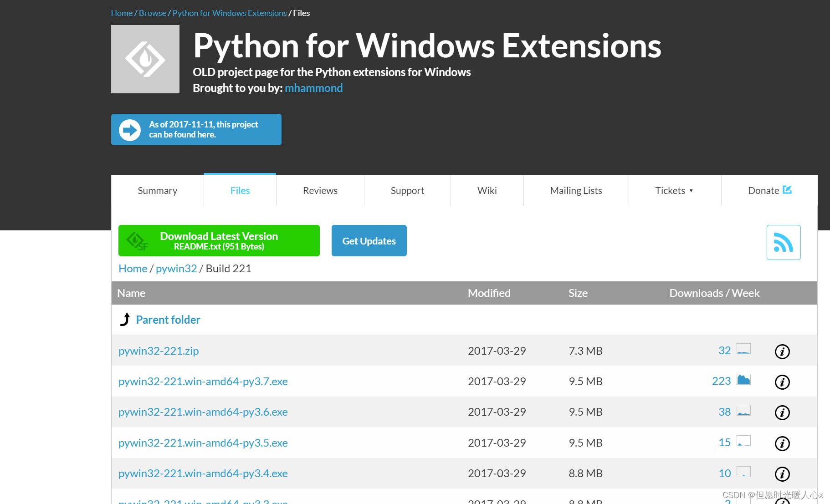
Task: Go to Parent folder
Action: pos(168,320)
